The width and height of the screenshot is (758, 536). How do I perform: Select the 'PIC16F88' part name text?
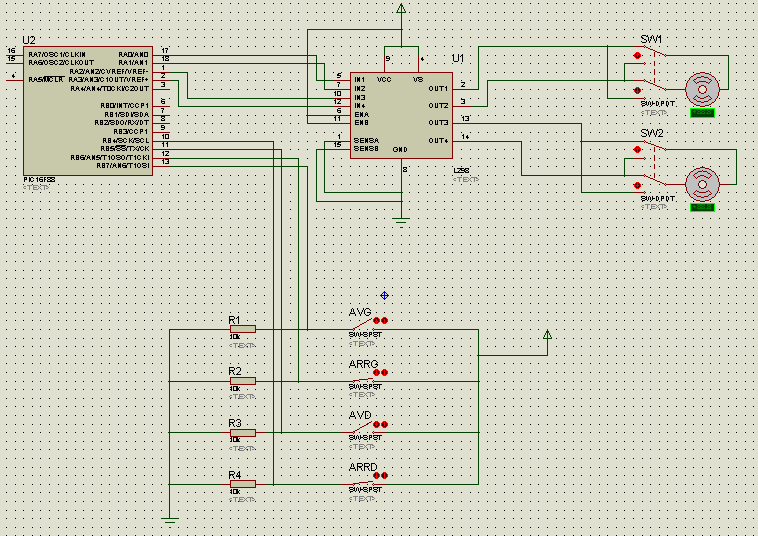(39, 179)
